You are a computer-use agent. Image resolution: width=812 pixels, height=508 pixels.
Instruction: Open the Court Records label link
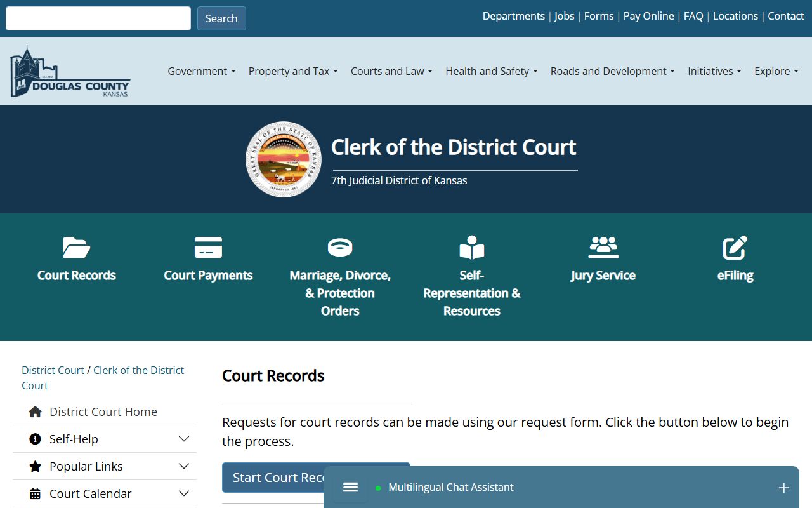[76, 275]
